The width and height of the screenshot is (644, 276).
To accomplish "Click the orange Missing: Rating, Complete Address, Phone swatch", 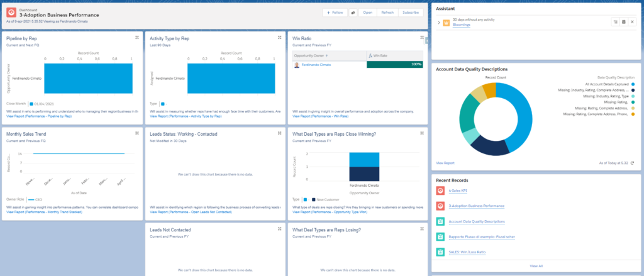I will pyautogui.click(x=633, y=114).
